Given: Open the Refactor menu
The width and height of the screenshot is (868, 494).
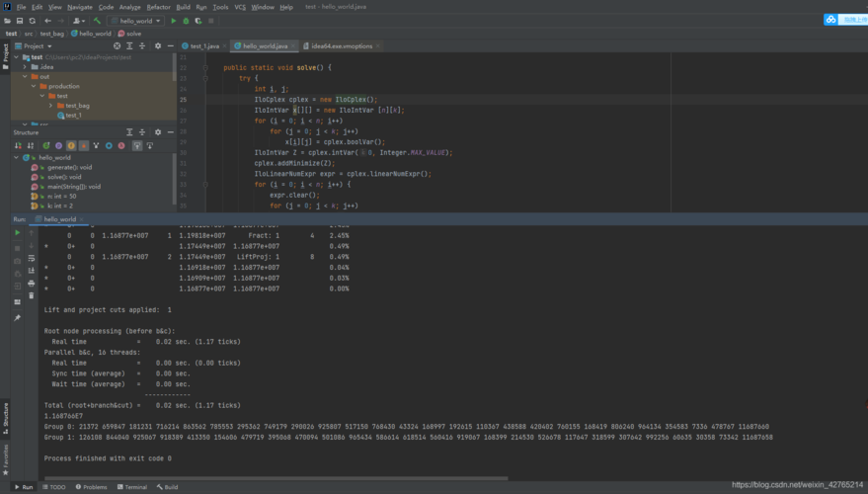Looking at the screenshot, I should pyautogui.click(x=158, y=7).
